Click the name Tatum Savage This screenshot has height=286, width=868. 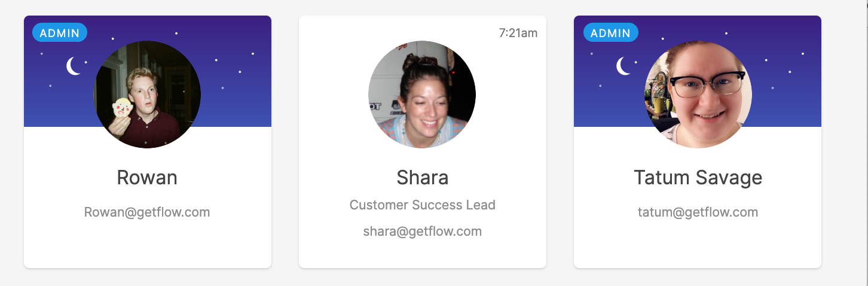pyautogui.click(x=698, y=178)
